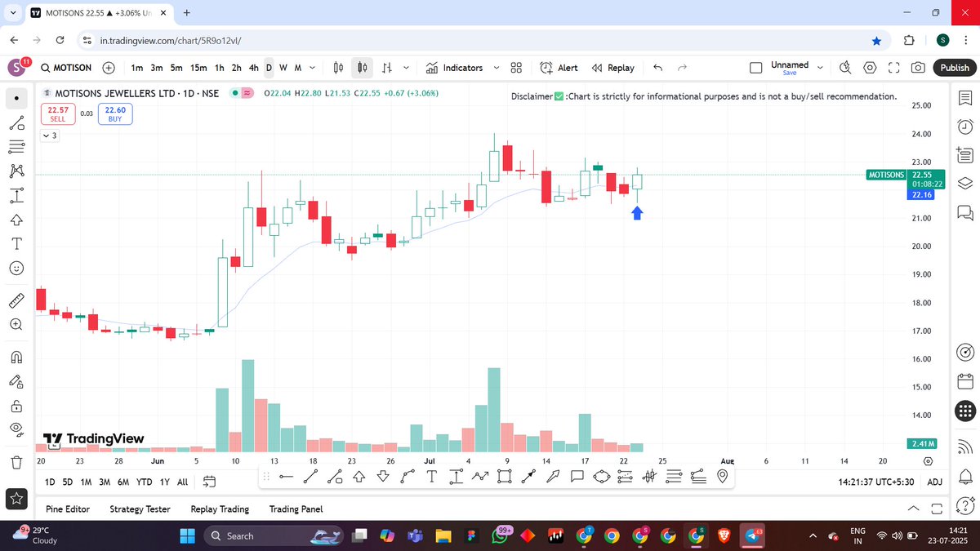Select the bars chart style icon
Viewport: 980px width, 551px height.
[x=387, y=68]
